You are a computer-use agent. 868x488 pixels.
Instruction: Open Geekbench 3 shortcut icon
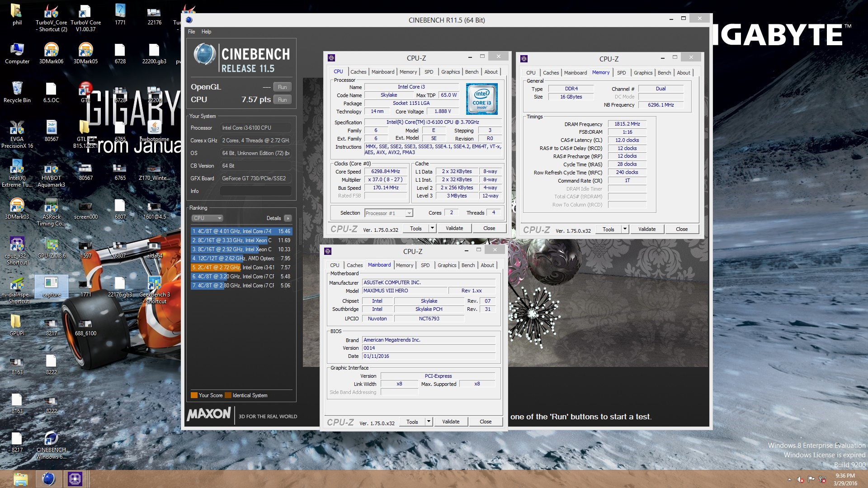coord(155,290)
